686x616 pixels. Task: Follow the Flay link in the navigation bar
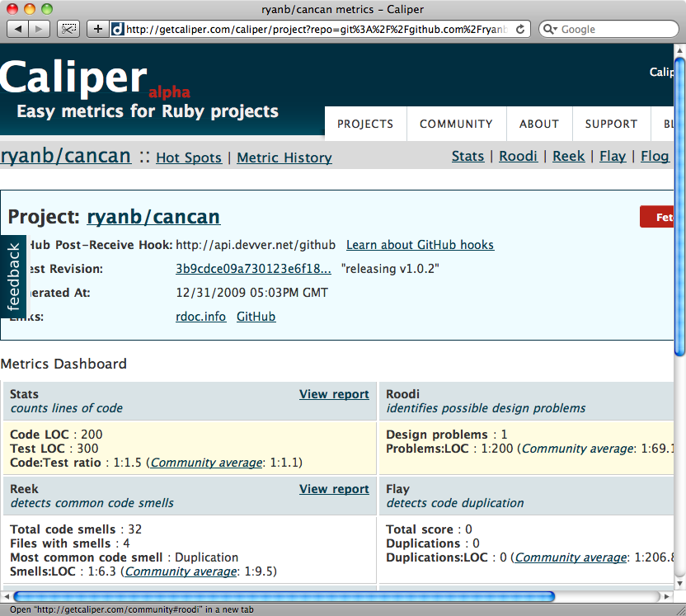613,156
